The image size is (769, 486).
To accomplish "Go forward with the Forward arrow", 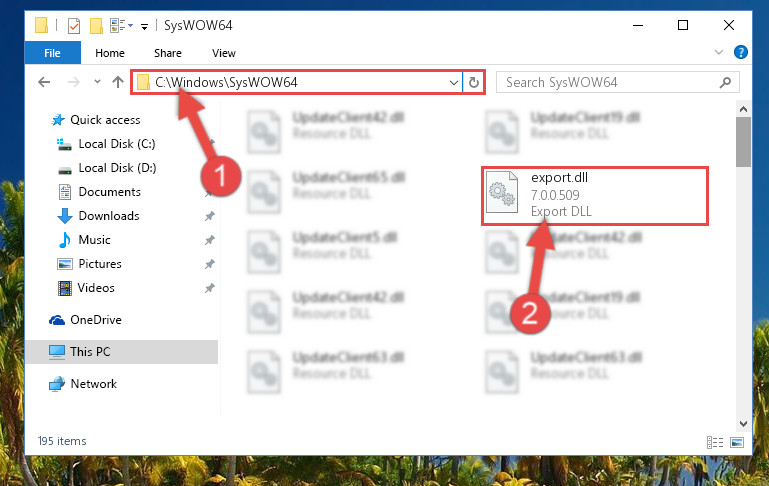I will 74,82.
